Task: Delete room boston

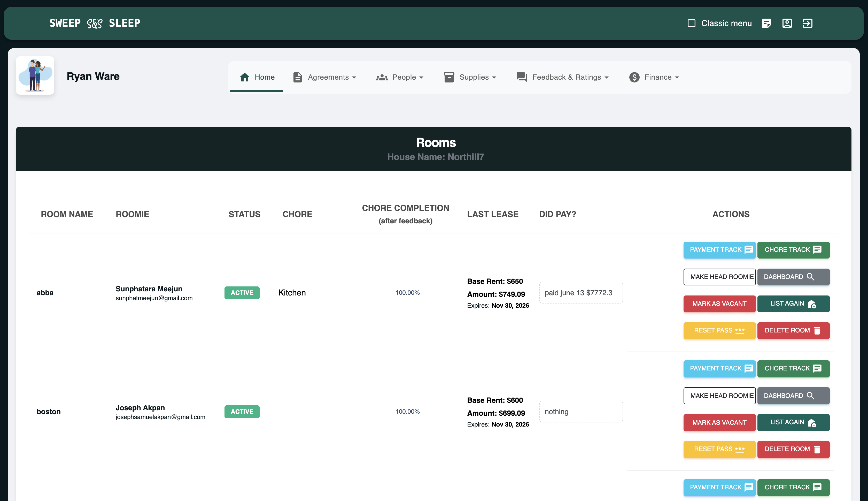Action: (x=793, y=449)
